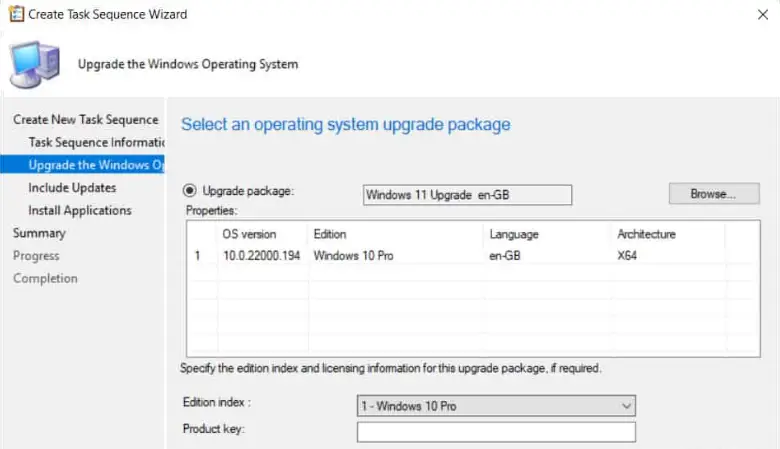Click the computer icon in the wizard header
The width and height of the screenshot is (780, 449).
point(34,63)
